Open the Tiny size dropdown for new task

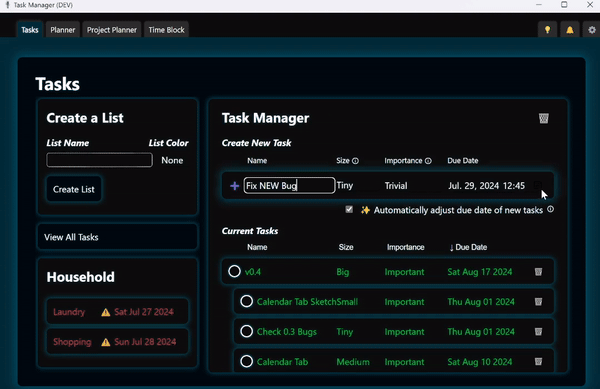pos(345,186)
